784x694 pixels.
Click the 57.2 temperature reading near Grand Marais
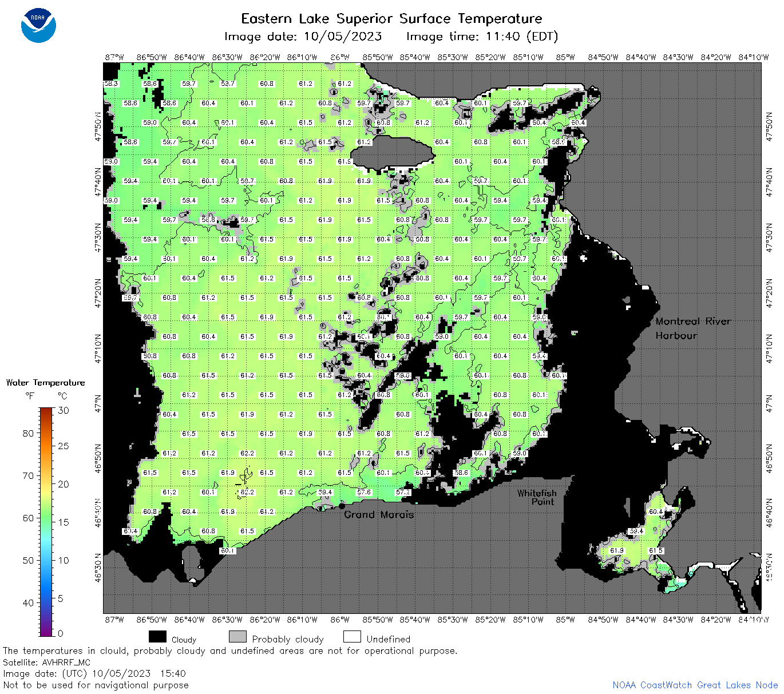403,492
